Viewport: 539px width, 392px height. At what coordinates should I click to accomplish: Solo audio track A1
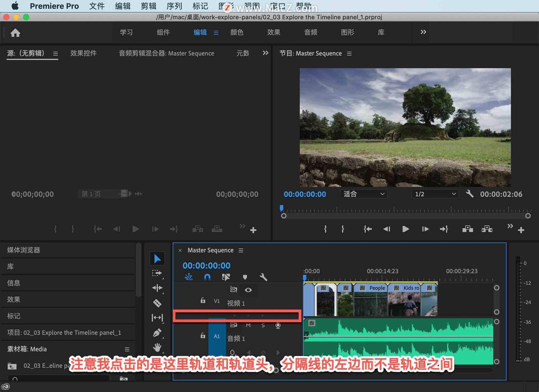pos(263,325)
